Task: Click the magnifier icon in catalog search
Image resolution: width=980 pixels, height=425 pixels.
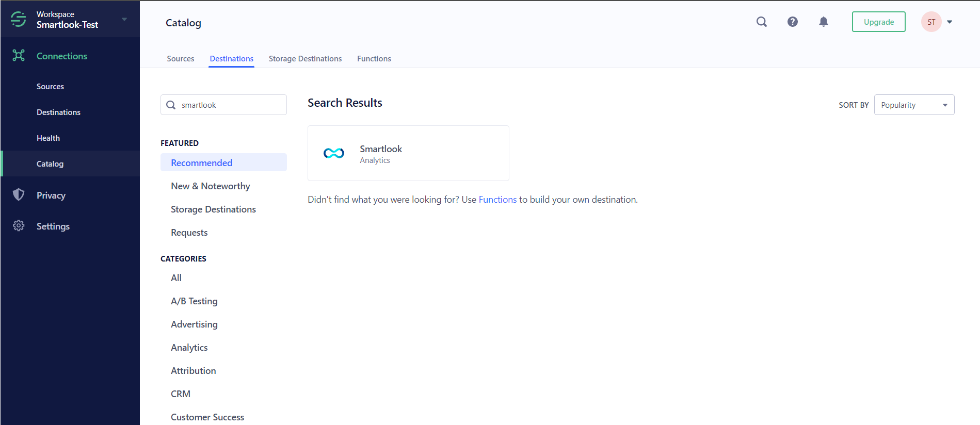Action: coord(171,105)
